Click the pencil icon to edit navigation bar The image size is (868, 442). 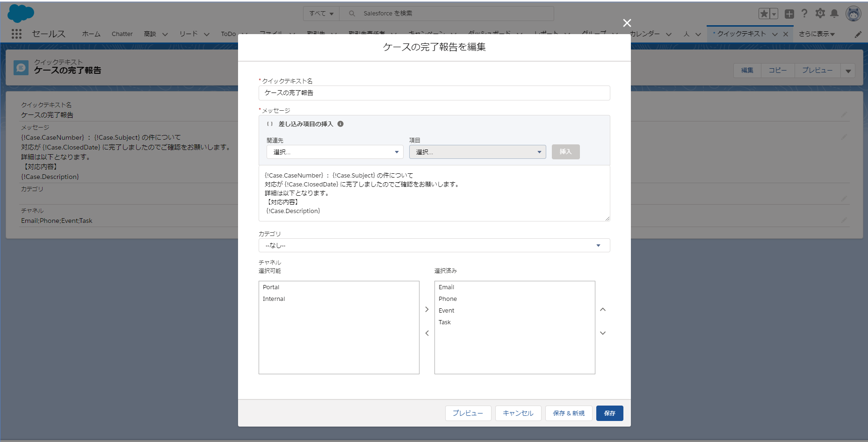858,34
